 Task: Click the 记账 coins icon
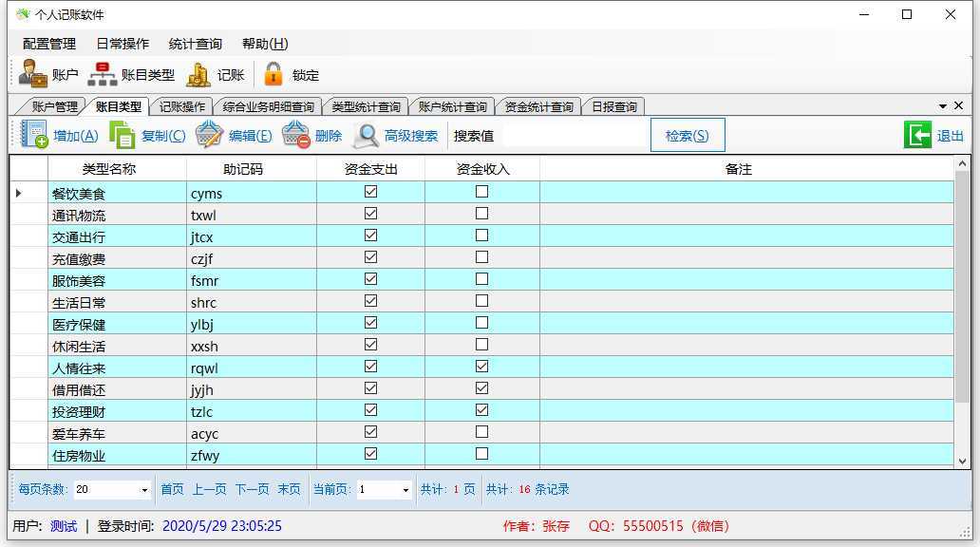click(198, 74)
